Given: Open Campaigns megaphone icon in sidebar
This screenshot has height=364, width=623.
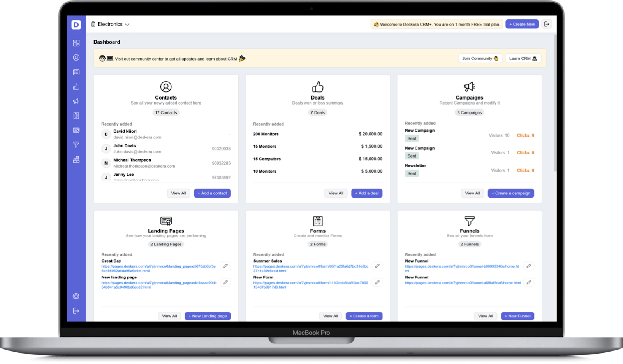Looking at the screenshot, I should 76,101.
